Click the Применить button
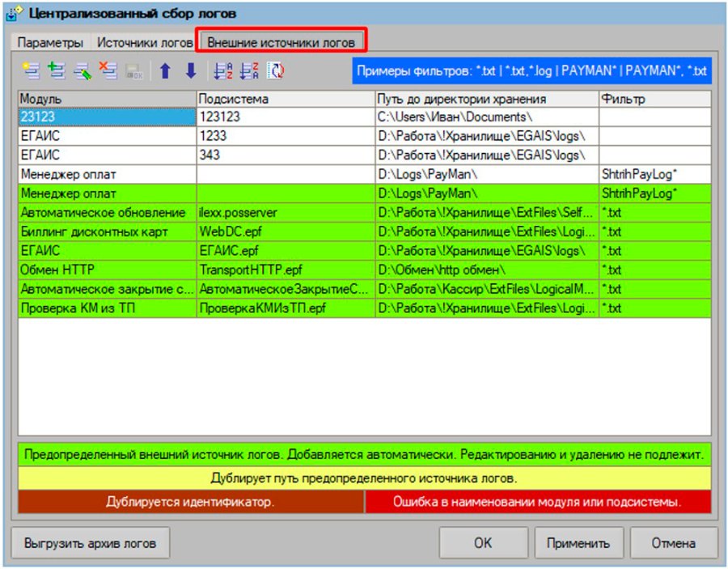The image size is (728, 569). pos(578,543)
